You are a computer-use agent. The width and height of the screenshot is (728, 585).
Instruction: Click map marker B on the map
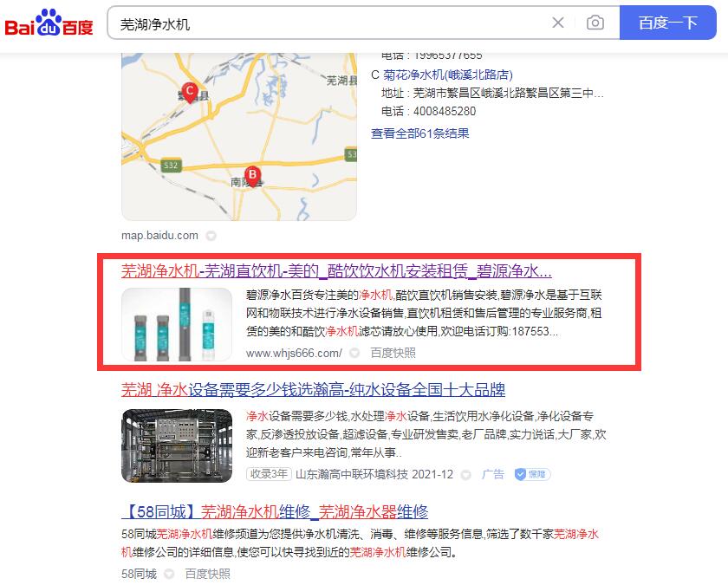252,174
